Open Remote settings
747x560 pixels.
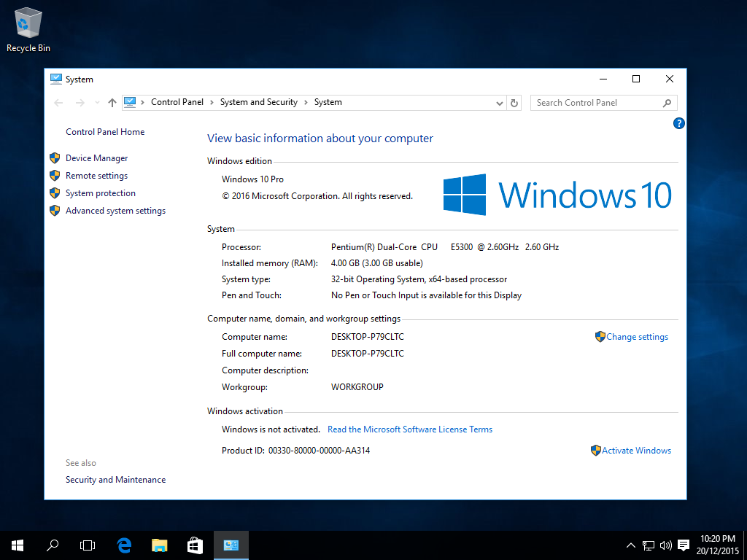(97, 176)
